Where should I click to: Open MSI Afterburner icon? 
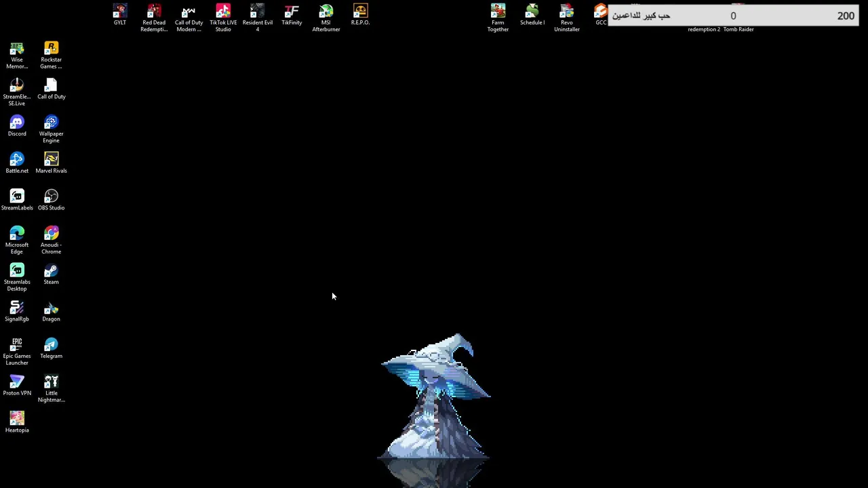326,18
